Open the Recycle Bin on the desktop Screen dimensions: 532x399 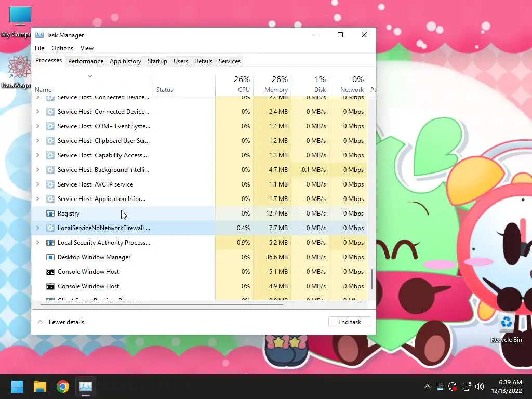click(506, 327)
